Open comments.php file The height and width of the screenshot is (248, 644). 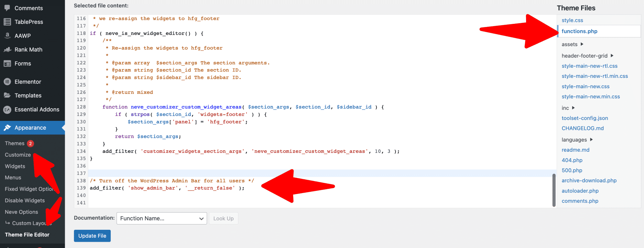pos(580,201)
